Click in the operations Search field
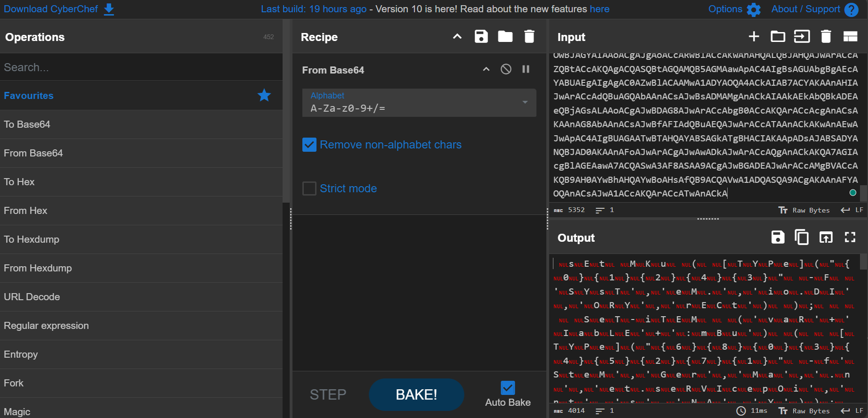Viewport: 868px width, 418px height. [141, 67]
